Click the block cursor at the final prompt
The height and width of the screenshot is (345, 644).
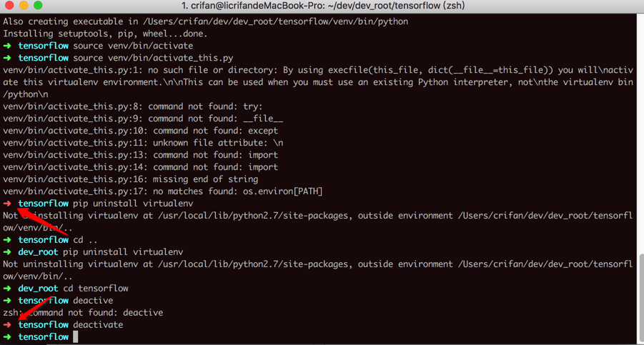(75, 337)
